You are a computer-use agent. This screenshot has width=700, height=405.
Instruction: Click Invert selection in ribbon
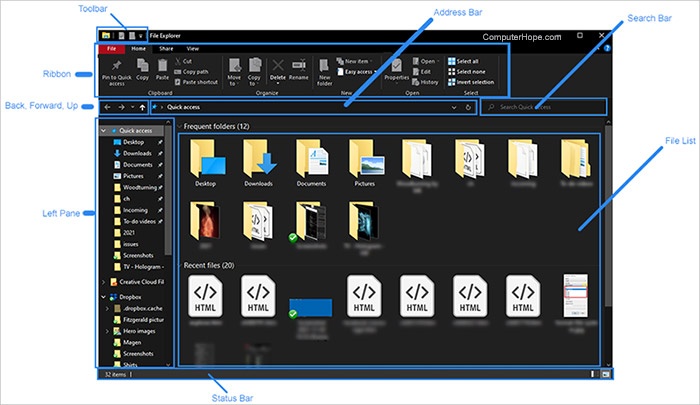(471, 82)
